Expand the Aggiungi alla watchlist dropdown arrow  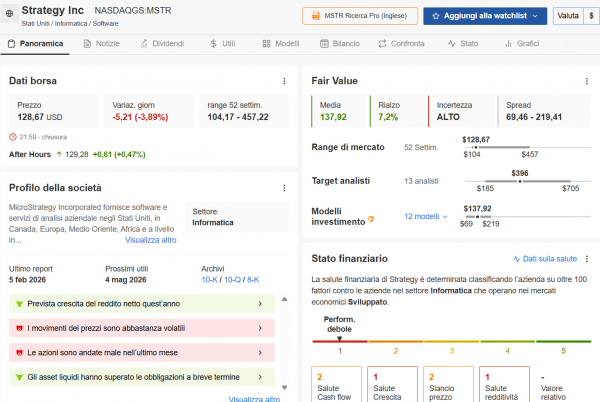[x=536, y=16]
